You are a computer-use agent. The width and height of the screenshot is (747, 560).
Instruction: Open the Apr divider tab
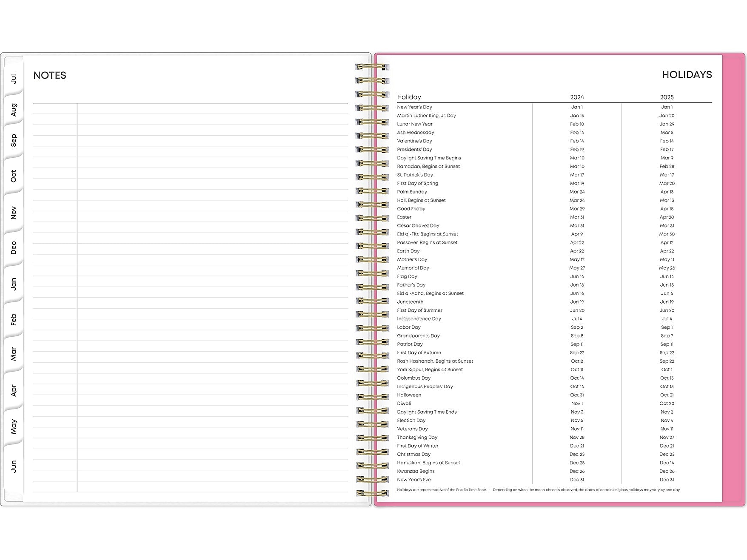[x=14, y=390]
